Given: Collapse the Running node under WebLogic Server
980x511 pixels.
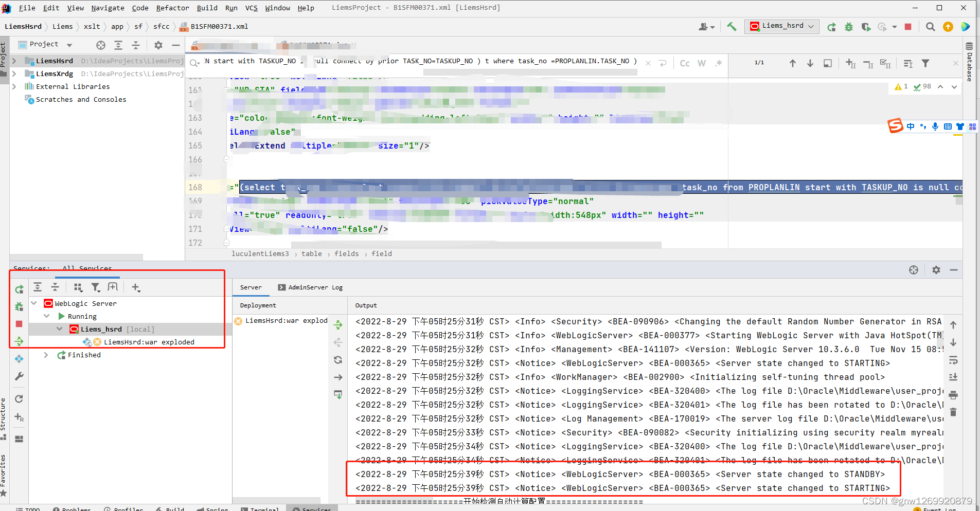Looking at the screenshot, I should click(47, 316).
